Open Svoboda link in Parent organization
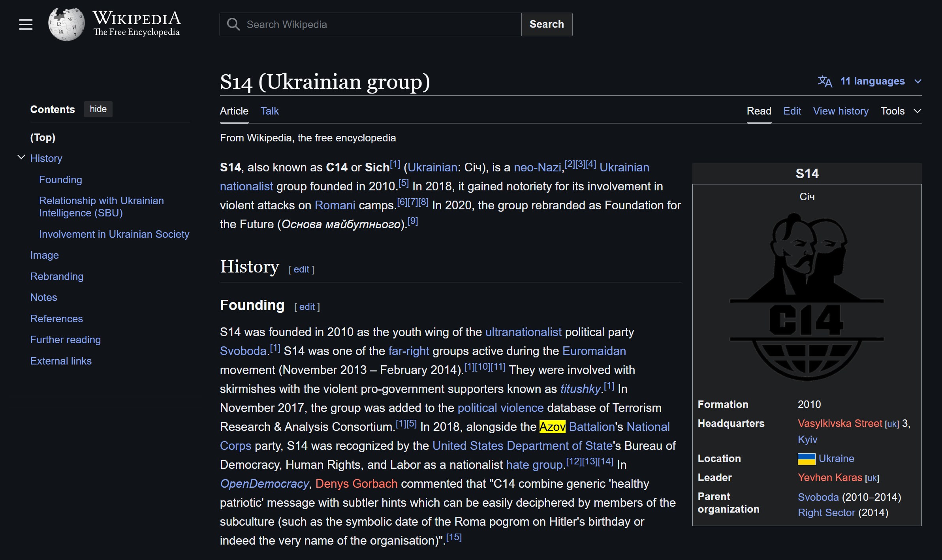 [x=818, y=497]
